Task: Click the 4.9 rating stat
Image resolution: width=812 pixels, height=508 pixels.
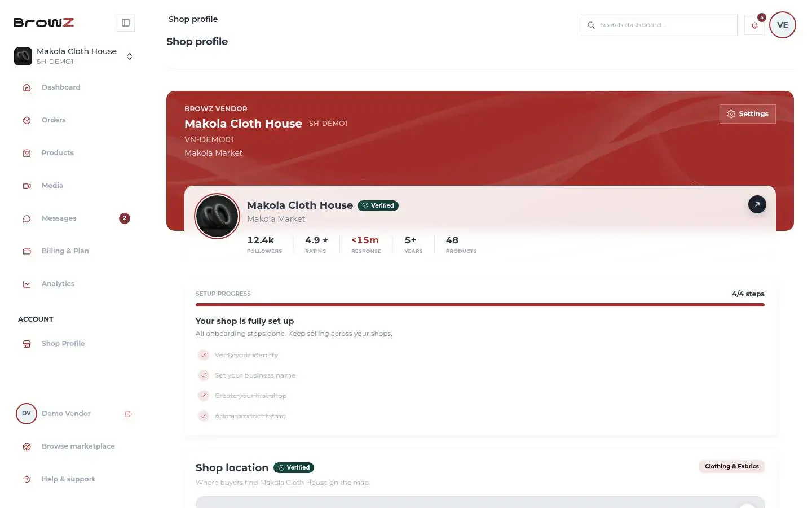Action: coord(316,244)
